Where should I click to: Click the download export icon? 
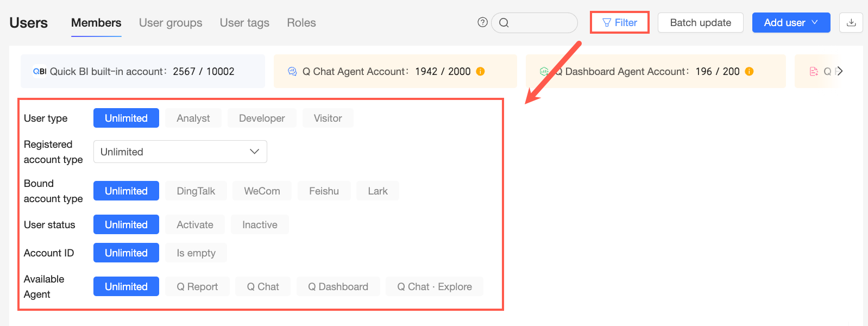click(851, 23)
